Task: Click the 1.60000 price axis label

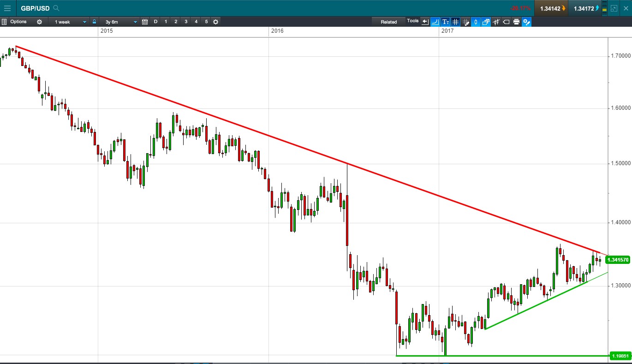Action: click(x=621, y=108)
